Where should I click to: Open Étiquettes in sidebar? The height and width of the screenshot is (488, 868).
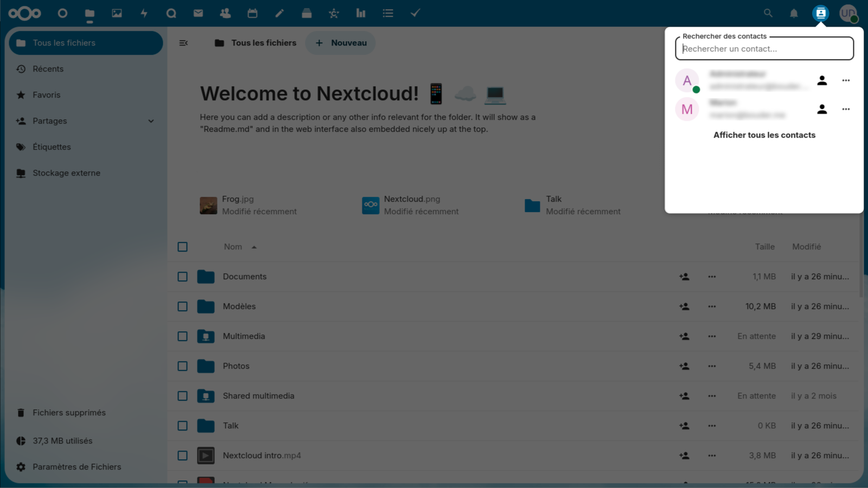(86, 147)
